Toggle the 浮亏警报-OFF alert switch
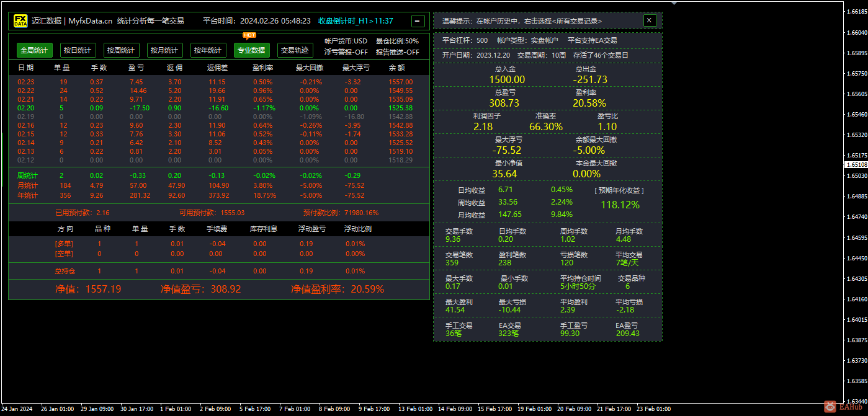Image resolution: width=868 pixels, height=416 pixels. [346, 52]
